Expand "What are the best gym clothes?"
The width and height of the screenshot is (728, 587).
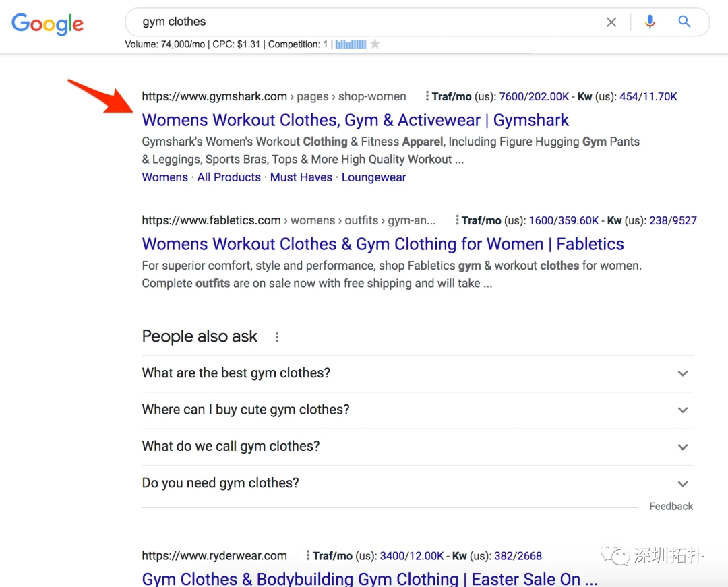click(417, 373)
